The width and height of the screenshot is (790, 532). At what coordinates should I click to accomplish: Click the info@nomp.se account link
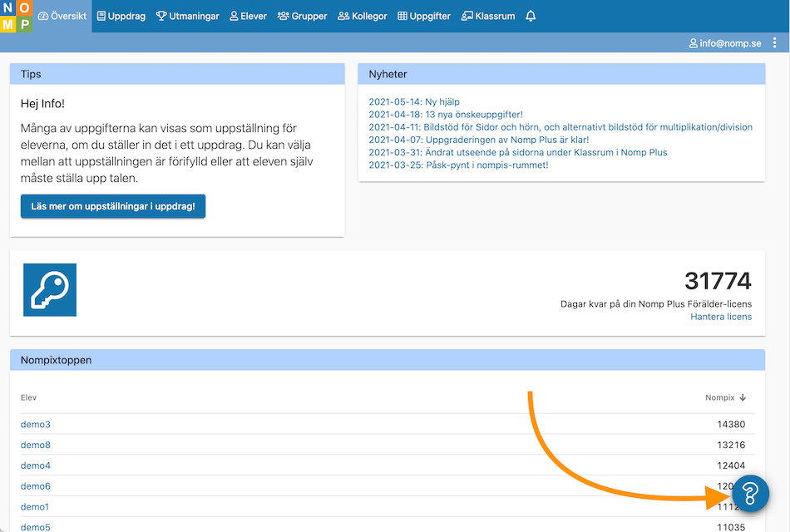[725, 43]
